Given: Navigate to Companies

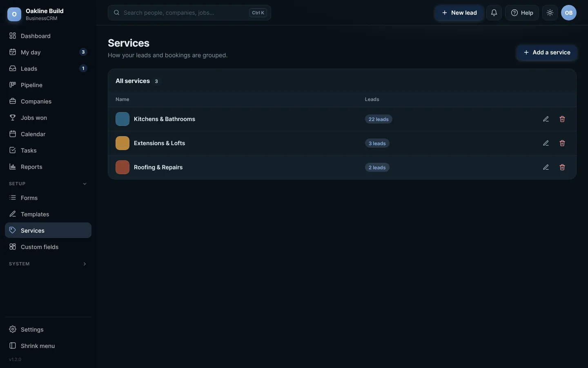Looking at the screenshot, I should coord(48,101).
